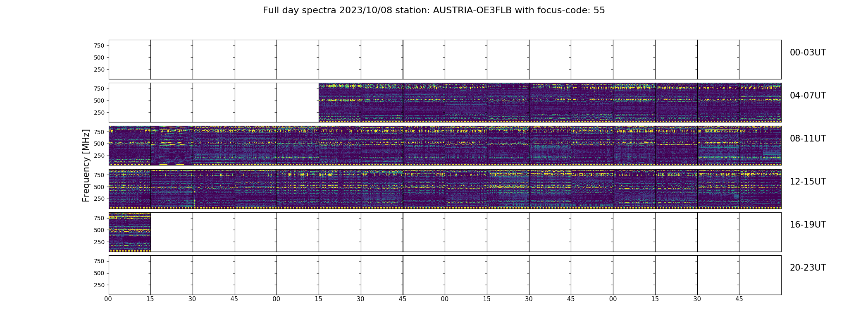Select the 08-11UT row label
This screenshot has width=868, height=331.
(808, 139)
